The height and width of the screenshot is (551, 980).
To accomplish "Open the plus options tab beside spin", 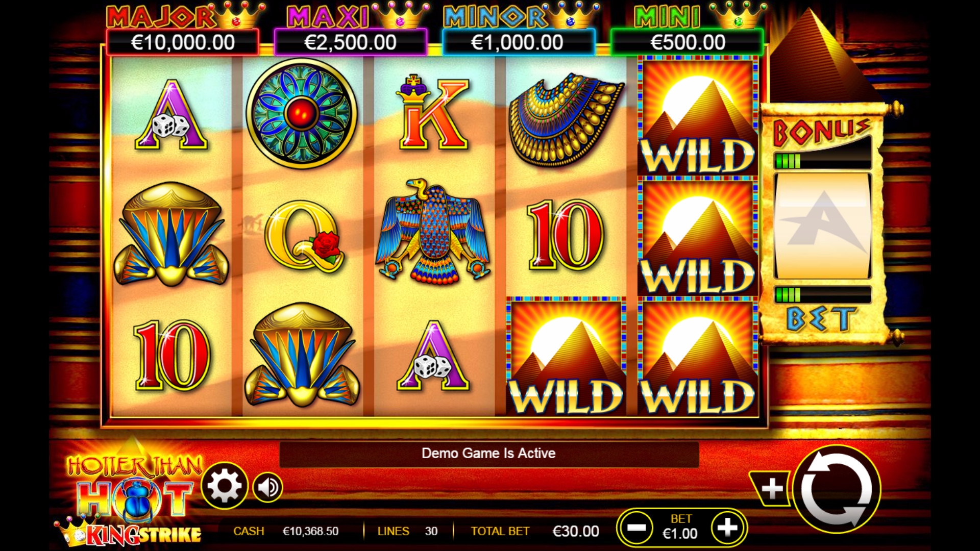I will pos(771,489).
